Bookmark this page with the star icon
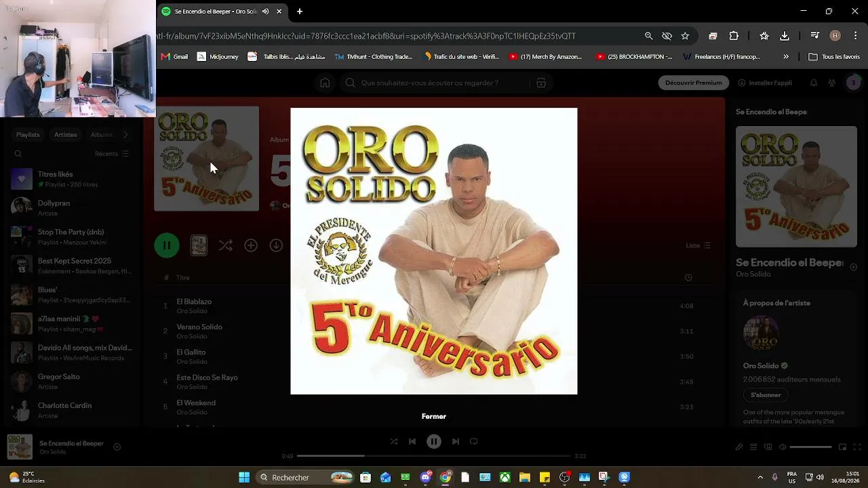The height and width of the screenshot is (488, 868). point(685,36)
